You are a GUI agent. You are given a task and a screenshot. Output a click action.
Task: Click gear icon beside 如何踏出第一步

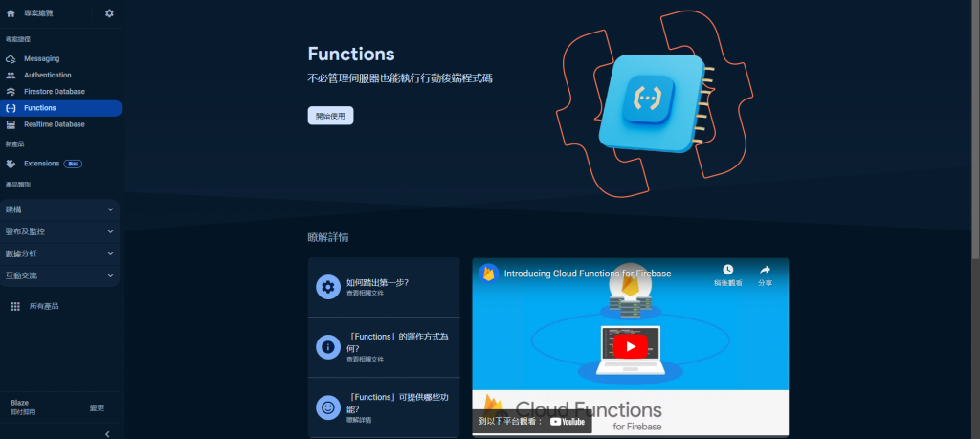[328, 287]
